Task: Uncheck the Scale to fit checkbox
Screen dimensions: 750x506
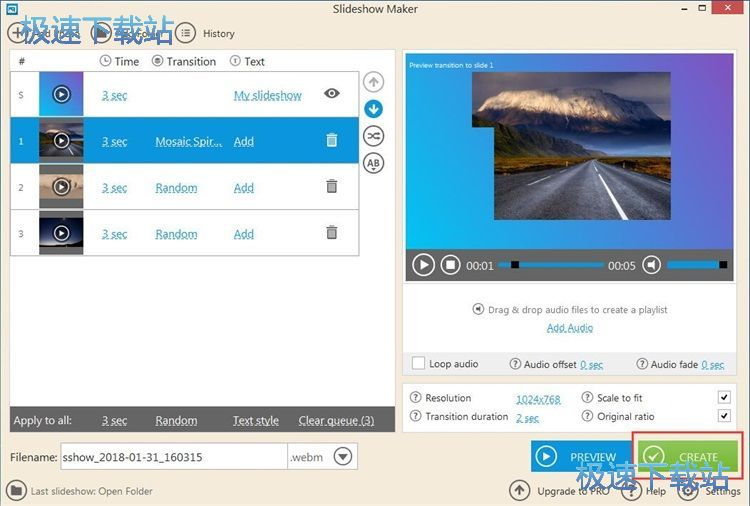Action: [x=724, y=397]
